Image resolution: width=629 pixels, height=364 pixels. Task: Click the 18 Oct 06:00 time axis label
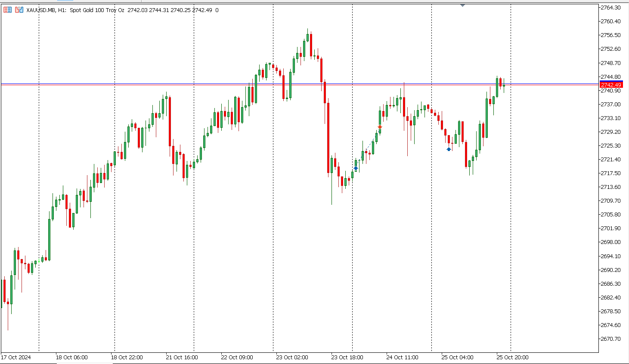[x=71, y=357]
